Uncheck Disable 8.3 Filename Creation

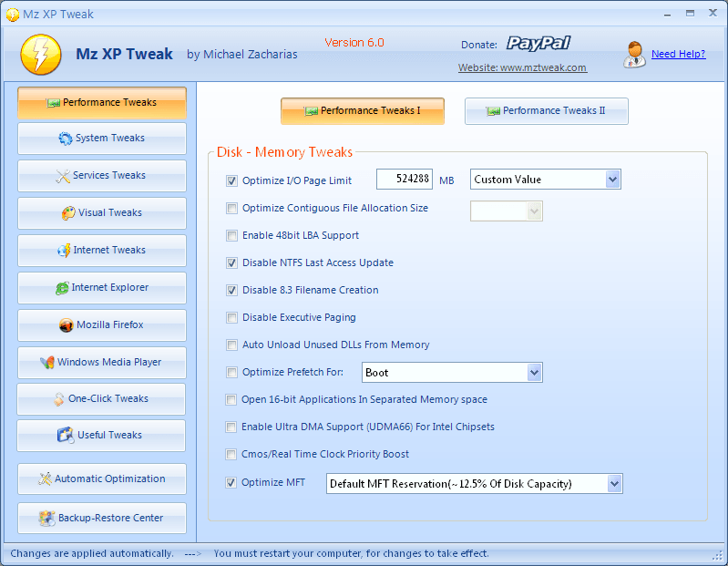click(x=231, y=290)
